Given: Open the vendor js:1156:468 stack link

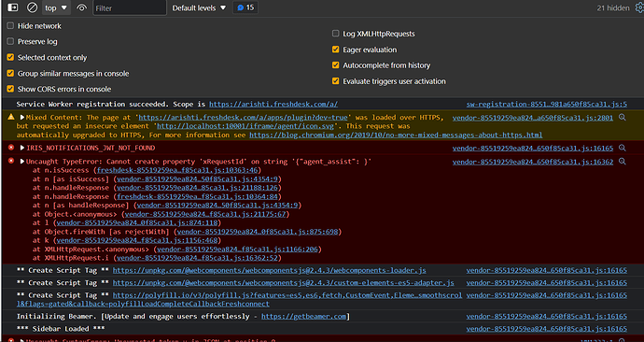Looking at the screenshot, I should [137, 240].
